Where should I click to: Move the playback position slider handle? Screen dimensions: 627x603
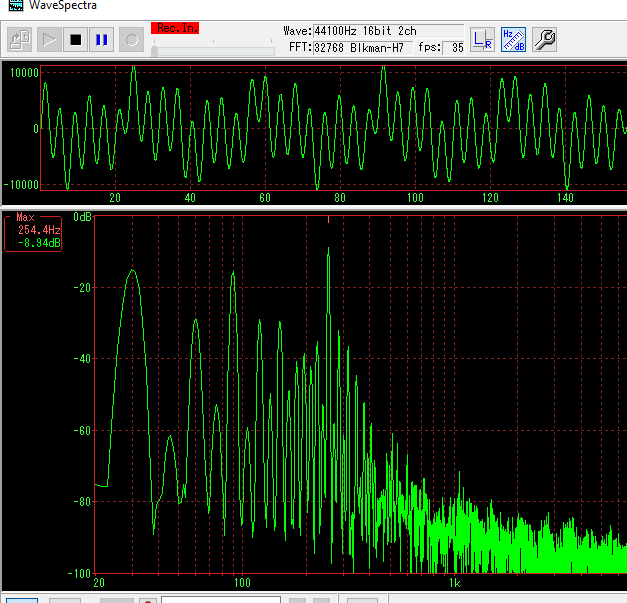(154, 51)
